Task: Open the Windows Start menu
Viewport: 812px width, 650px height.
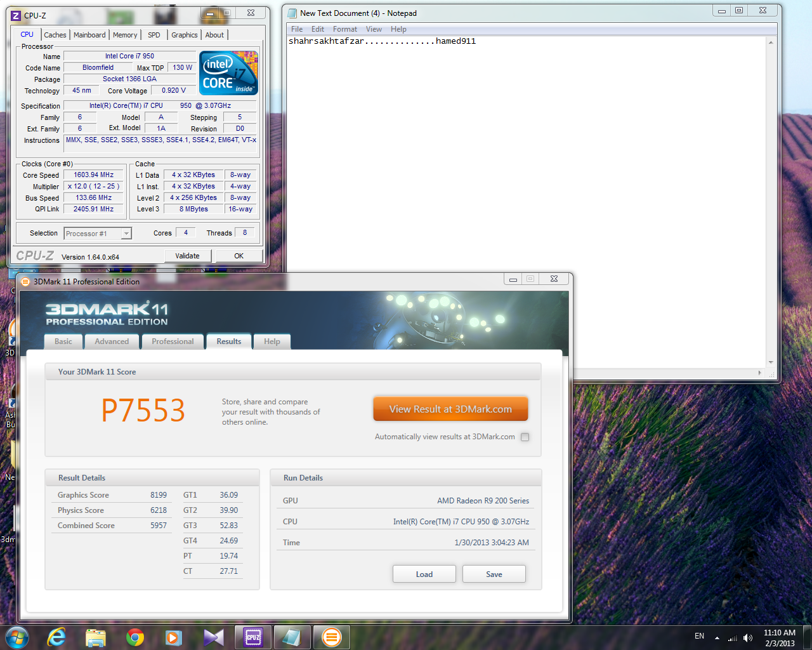Action: [16, 637]
